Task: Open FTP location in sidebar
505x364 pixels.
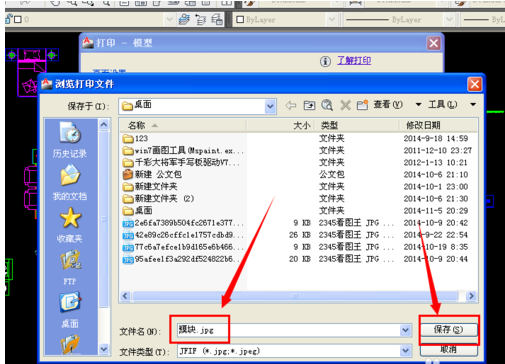Action: [x=70, y=268]
